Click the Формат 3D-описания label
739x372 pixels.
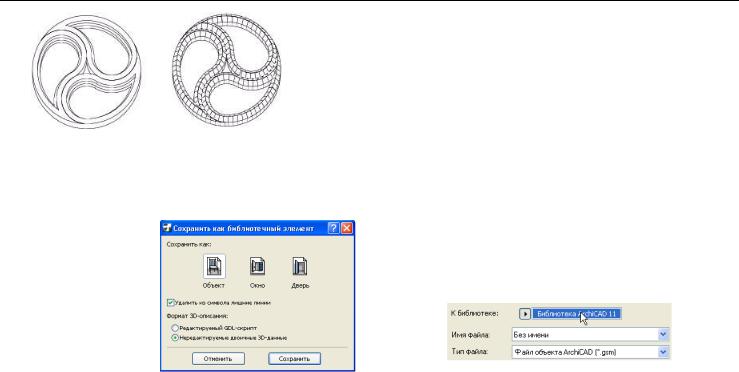tap(197, 316)
